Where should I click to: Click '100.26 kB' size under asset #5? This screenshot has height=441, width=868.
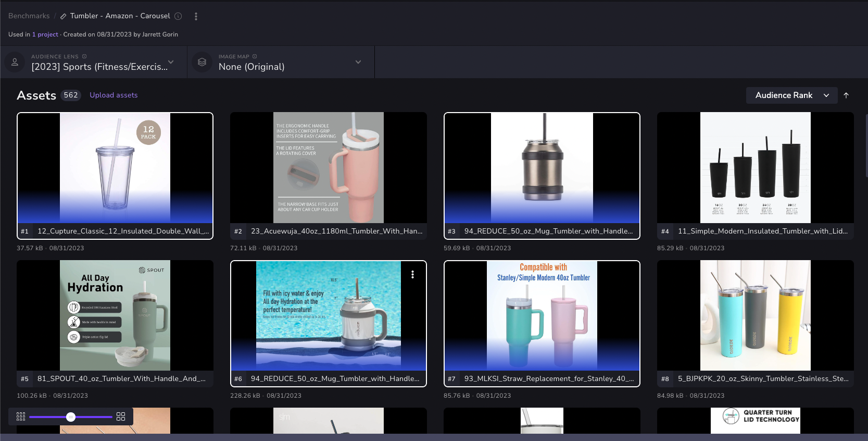[x=32, y=396]
